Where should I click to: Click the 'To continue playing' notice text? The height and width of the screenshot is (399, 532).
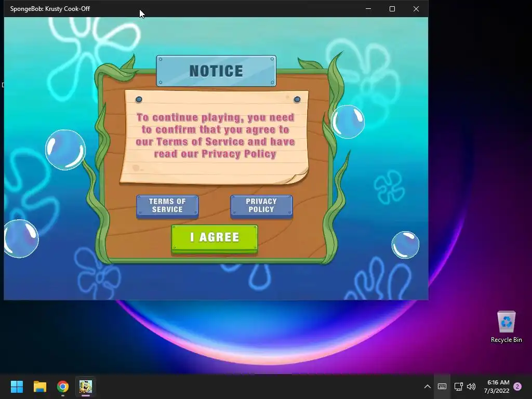click(x=215, y=136)
